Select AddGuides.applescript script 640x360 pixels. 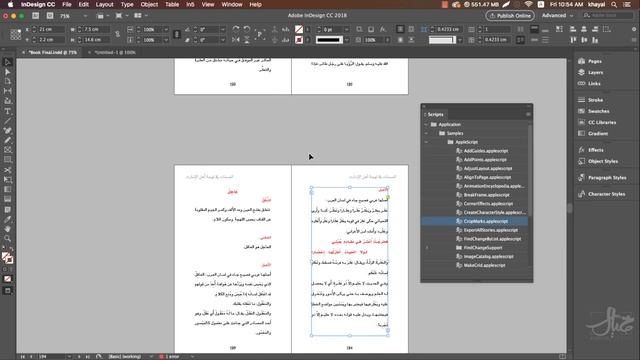(486, 151)
